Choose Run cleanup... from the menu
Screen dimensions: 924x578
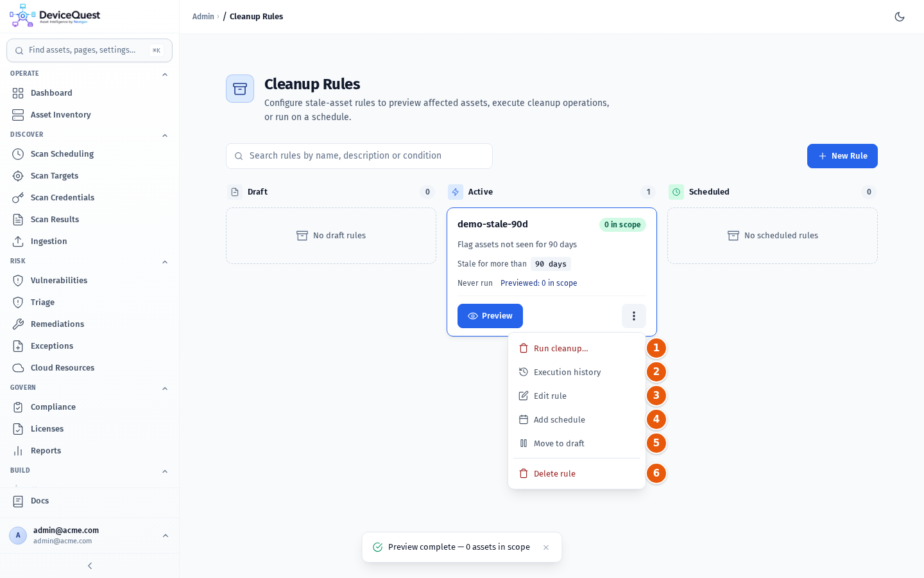tap(577, 349)
